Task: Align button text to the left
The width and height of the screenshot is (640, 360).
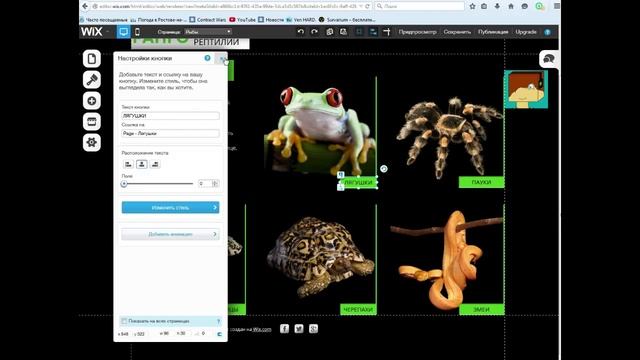Action: 128,164
